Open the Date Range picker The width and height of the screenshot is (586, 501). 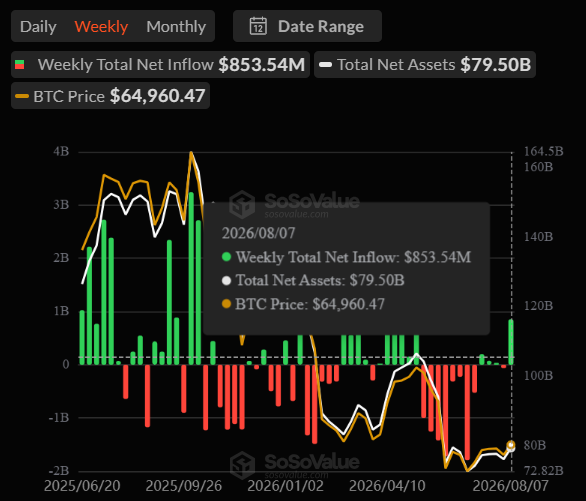point(307,26)
